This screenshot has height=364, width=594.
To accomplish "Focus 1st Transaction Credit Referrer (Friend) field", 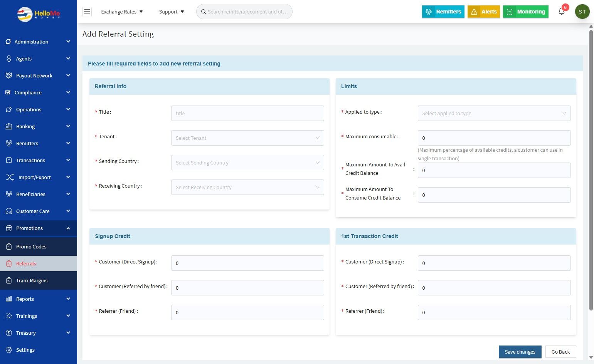I will pyautogui.click(x=494, y=312).
